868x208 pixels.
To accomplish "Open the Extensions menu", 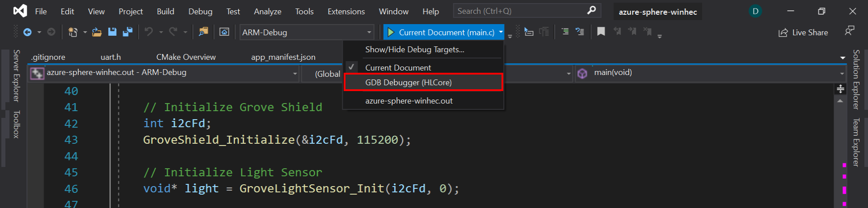I will click(x=346, y=12).
